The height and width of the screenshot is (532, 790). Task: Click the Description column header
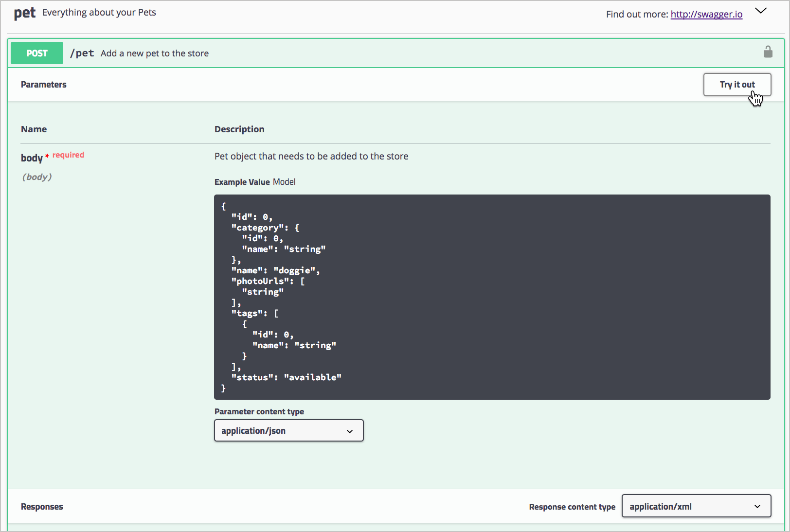pyautogui.click(x=239, y=129)
